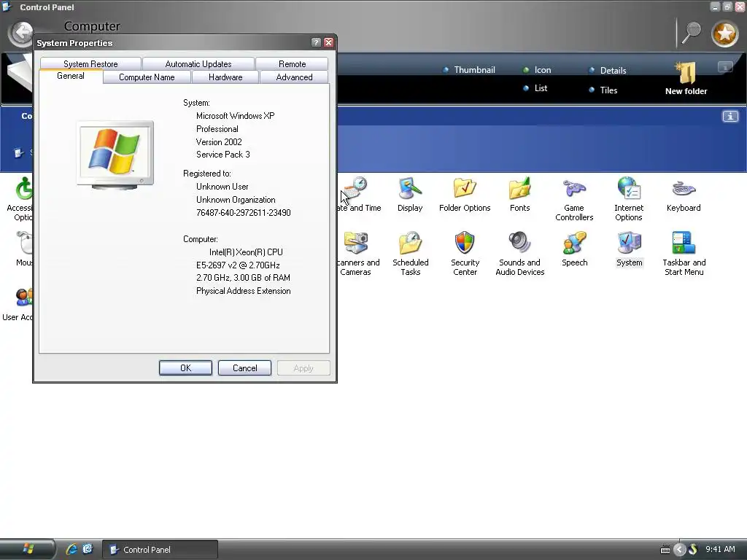
Task: Select the General tab
Action: [x=71, y=76]
